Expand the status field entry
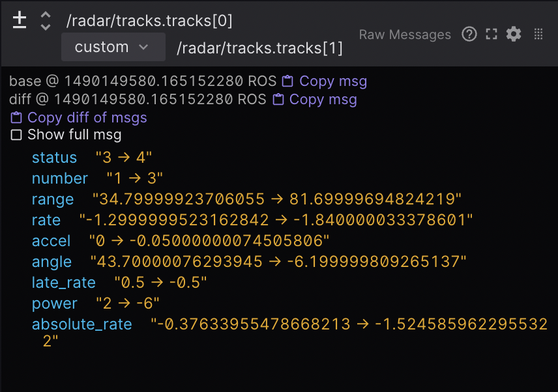The width and height of the screenshot is (558, 392). click(54, 158)
